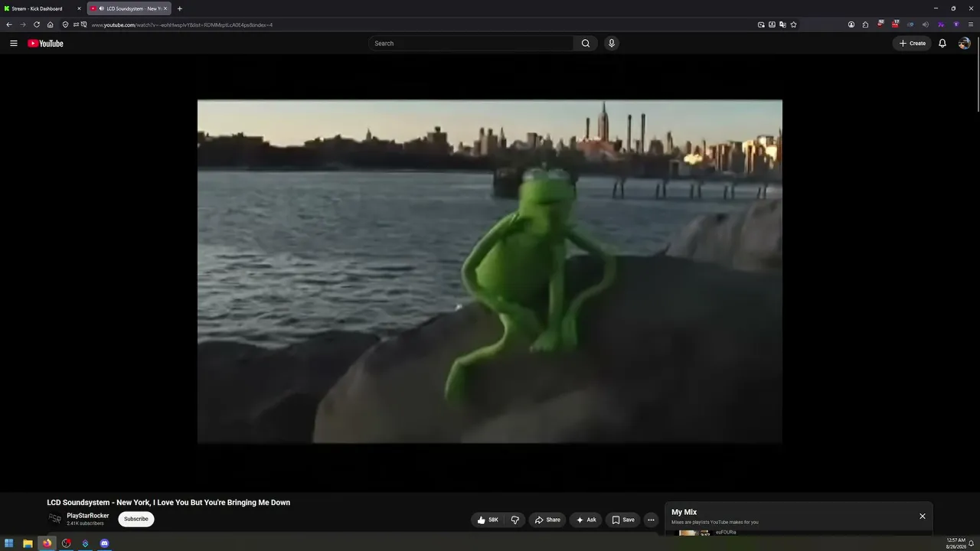980x551 pixels.
Task: Open the YouTube guide hamburger menu
Action: coord(13,44)
